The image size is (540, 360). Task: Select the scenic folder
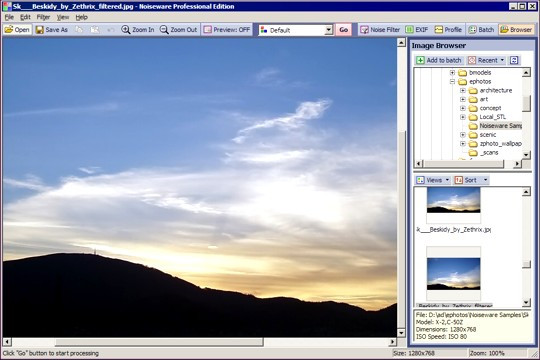pyautogui.click(x=488, y=135)
